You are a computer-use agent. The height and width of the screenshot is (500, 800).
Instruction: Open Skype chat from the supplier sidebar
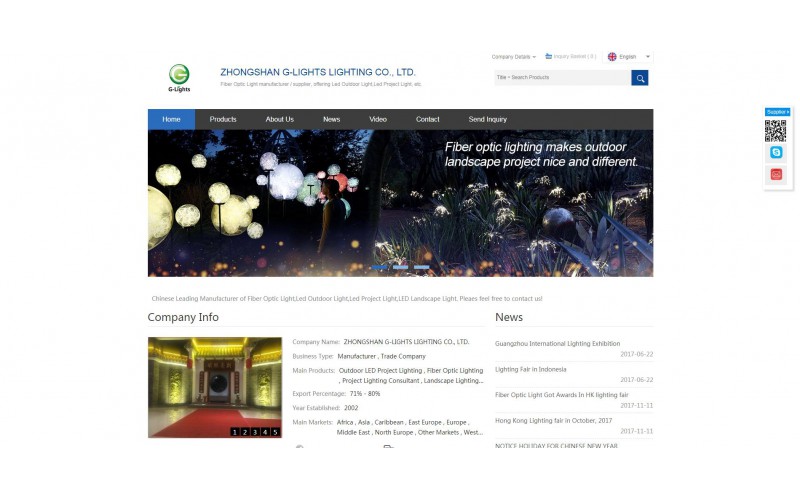click(x=776, y=153)
